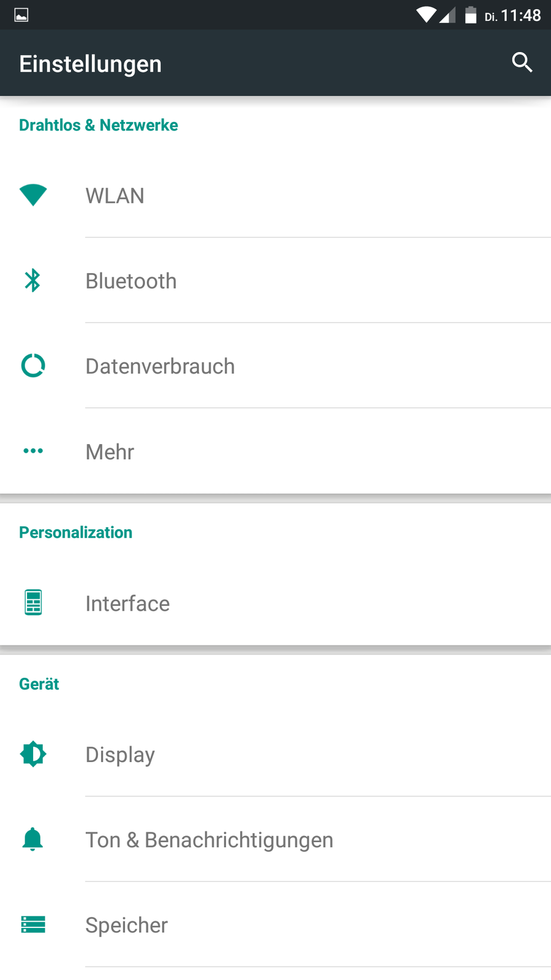Tap the Interface icon

(33, 603)
